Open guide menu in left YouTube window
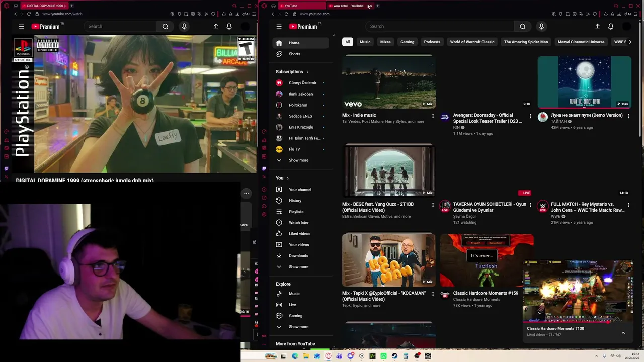 click(x=21, y=27)
